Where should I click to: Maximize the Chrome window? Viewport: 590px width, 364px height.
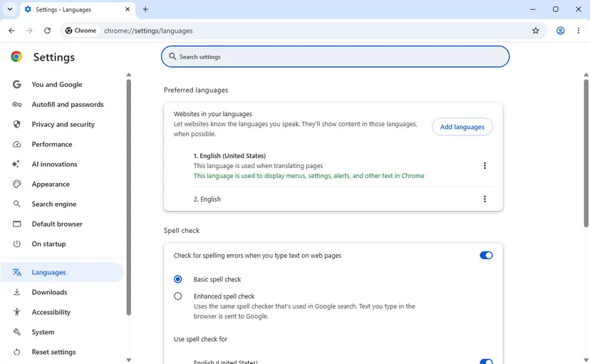click(x=555, y=9)
